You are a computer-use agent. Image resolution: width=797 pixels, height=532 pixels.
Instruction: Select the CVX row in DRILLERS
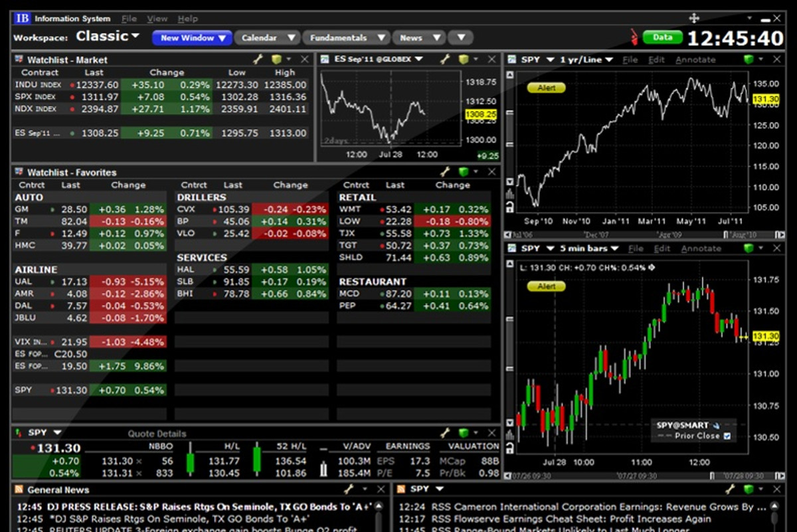(252, 209)
